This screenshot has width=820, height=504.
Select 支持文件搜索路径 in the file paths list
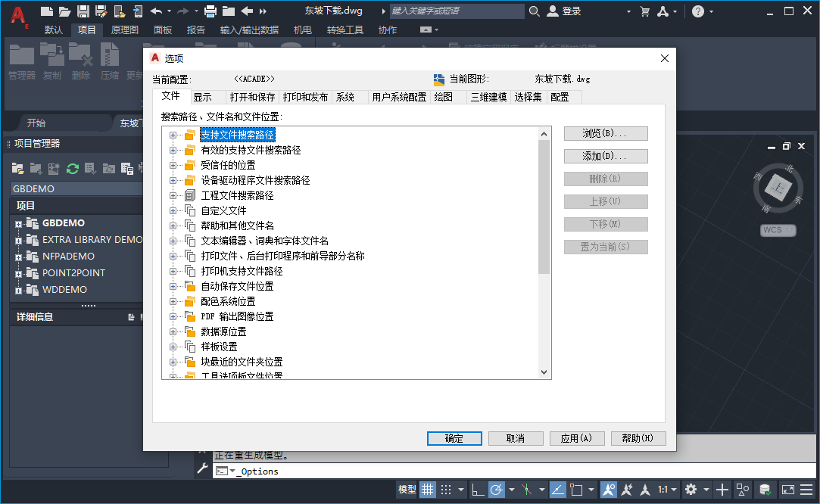[x=235, y=134]
